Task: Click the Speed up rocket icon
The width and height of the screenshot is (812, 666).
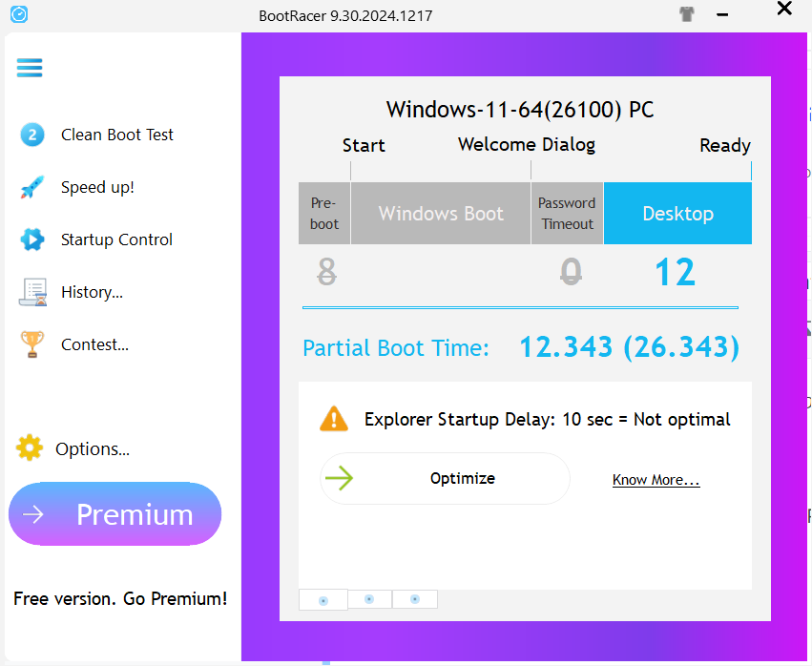Action: click(x=32, y=187)
